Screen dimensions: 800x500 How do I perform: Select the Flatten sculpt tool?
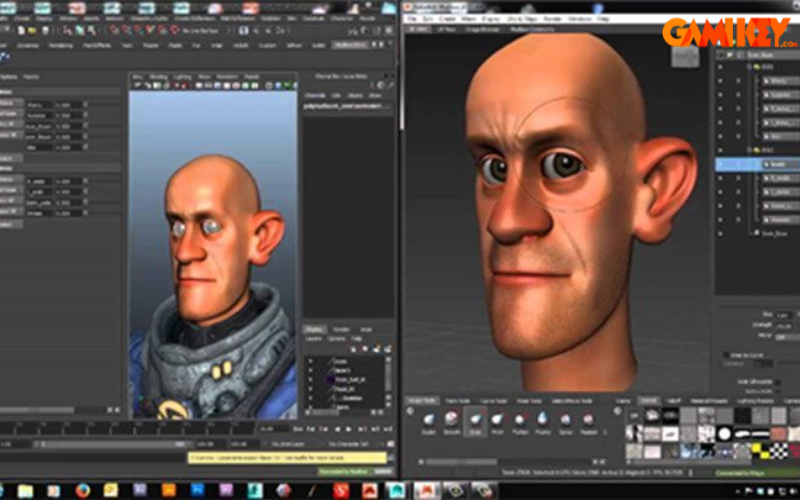(520, 423)
